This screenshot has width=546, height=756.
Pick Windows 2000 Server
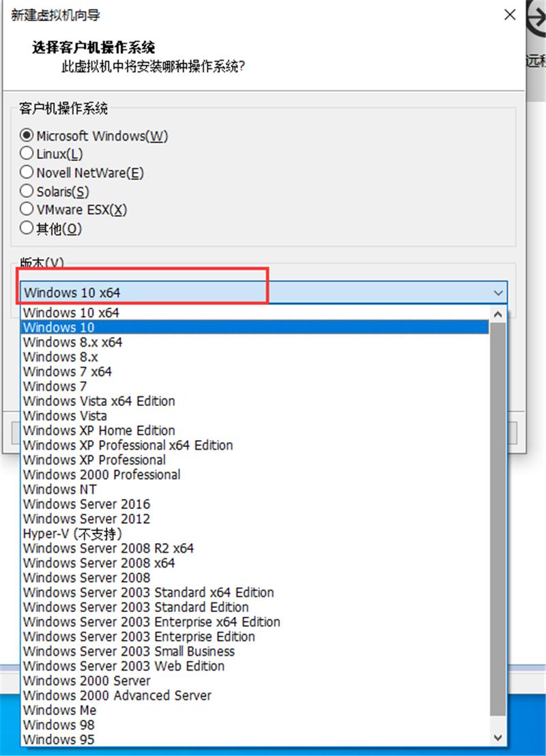tap(255, 681)
